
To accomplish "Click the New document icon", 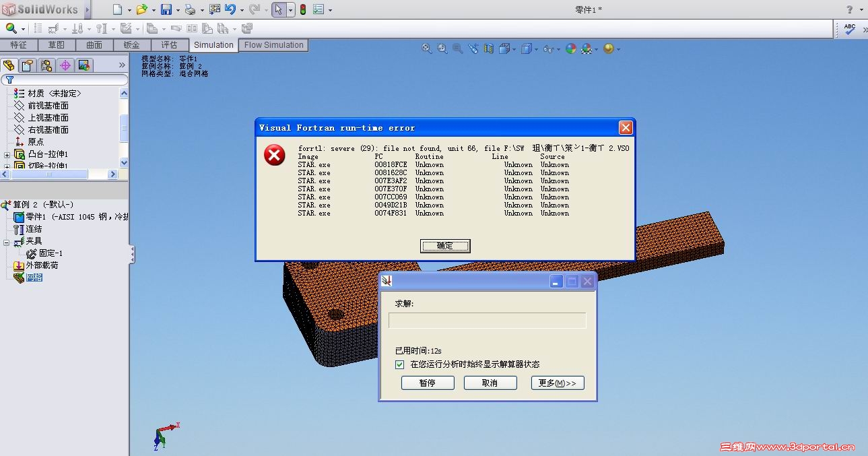I will coord(117,9).
